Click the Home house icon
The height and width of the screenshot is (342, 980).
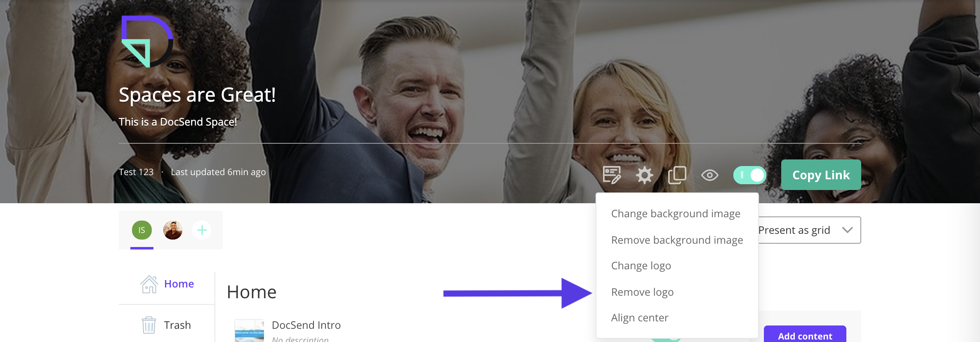(149, 284)
